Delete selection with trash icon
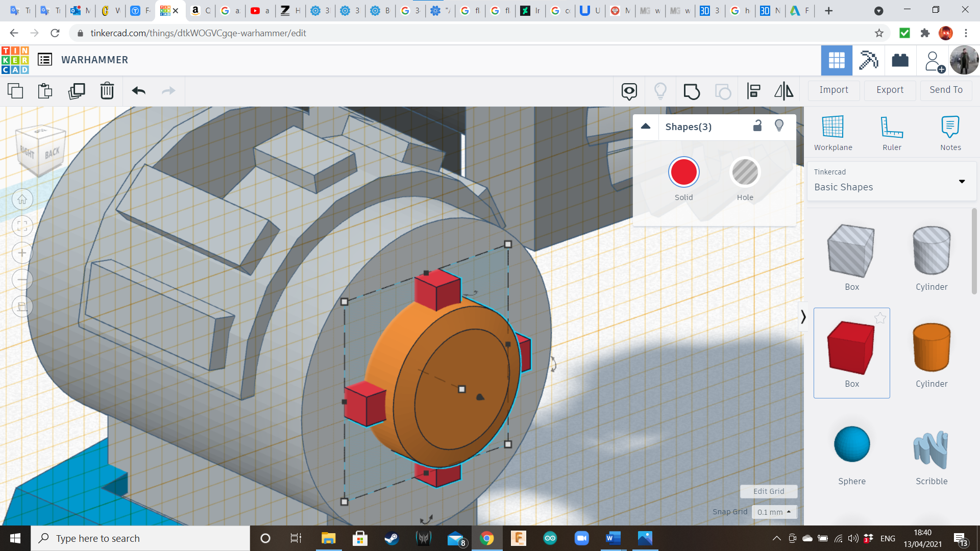 point(107,91)
